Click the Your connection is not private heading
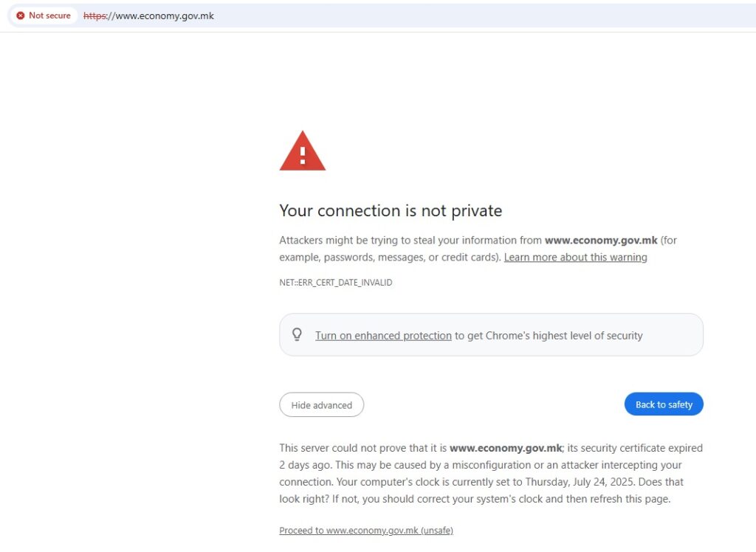 (x=391, y=210)
